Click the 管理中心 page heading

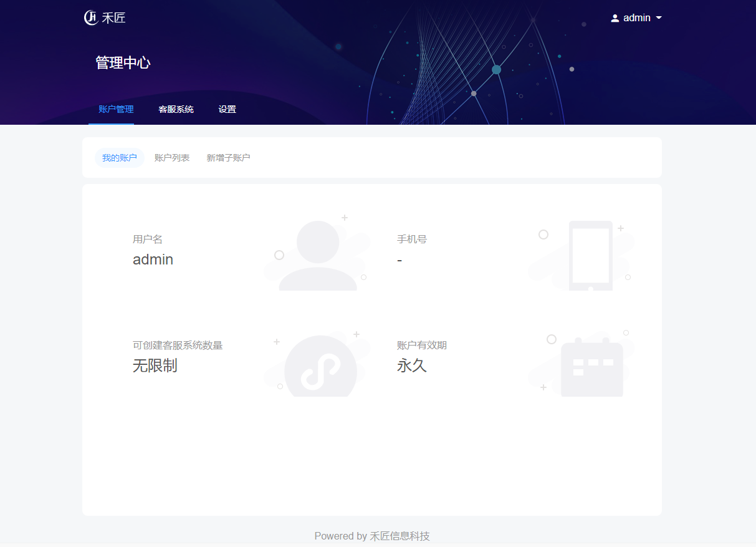(123, 62)
